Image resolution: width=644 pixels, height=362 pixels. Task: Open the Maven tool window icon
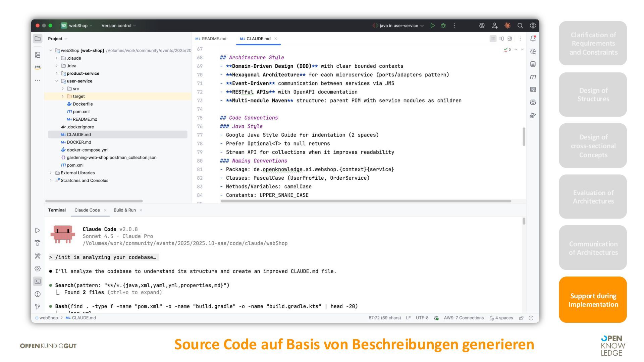pyautogui.click(x=533, y=77)
